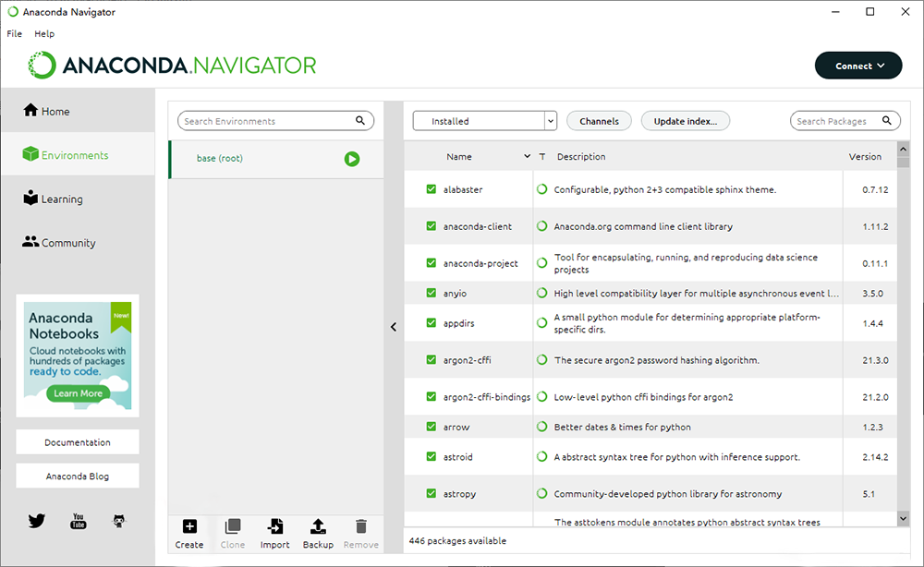924x567 pixels.
Task: Open the Installed package filter dropdown
Action: (x=484, y=121)
